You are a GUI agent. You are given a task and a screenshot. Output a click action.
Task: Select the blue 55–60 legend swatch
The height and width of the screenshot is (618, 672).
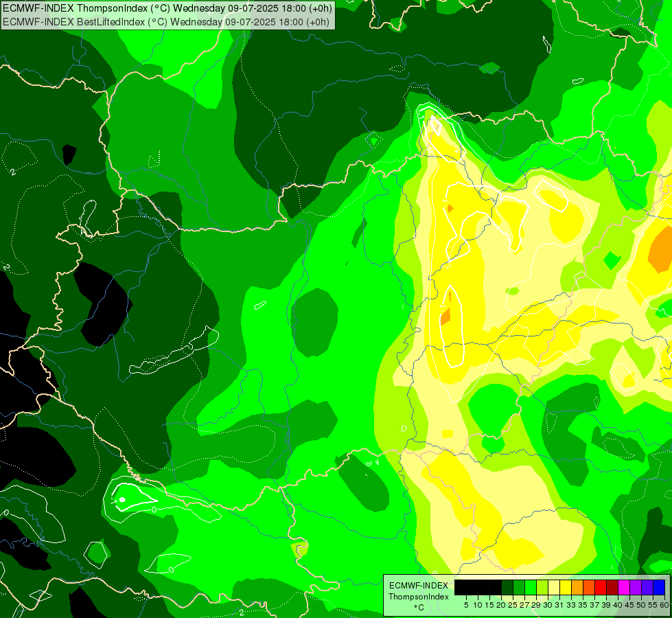point(659,587)
